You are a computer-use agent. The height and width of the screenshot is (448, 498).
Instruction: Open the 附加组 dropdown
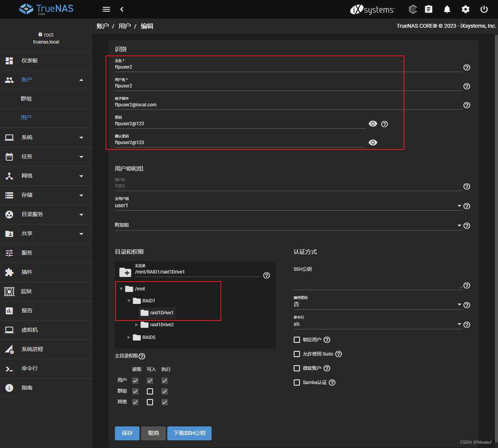(288, 225)
